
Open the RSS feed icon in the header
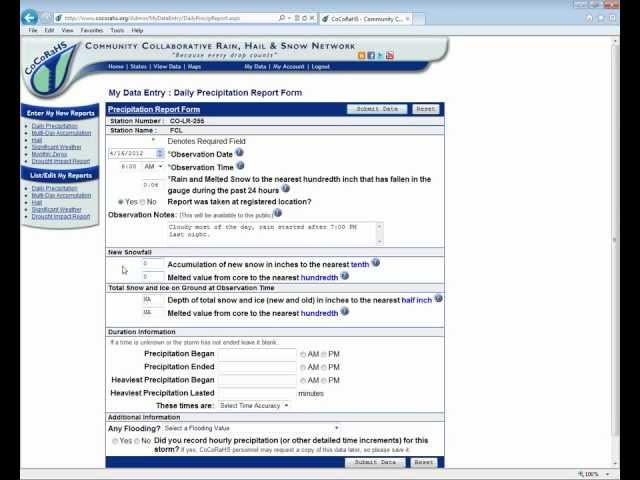pos(362,56)
